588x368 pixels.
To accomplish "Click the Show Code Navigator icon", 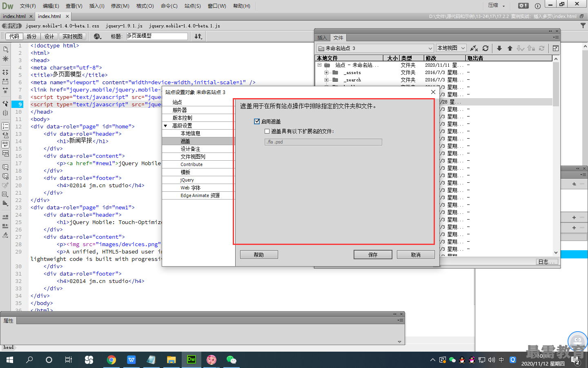I will point(5,59).
